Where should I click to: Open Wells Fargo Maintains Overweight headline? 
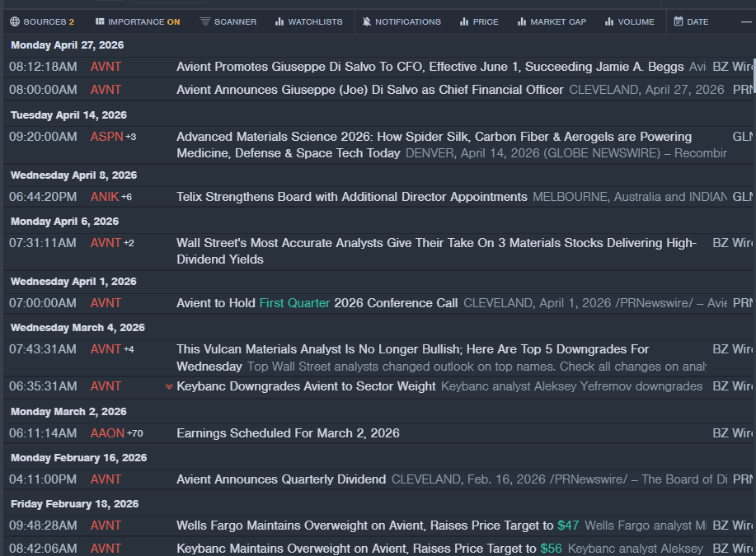point(378,526)
